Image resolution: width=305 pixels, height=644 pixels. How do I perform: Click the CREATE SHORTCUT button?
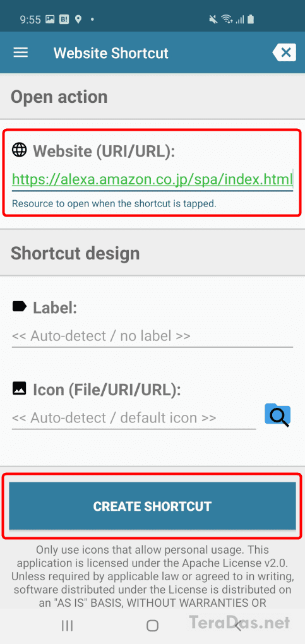pos(153,506)
